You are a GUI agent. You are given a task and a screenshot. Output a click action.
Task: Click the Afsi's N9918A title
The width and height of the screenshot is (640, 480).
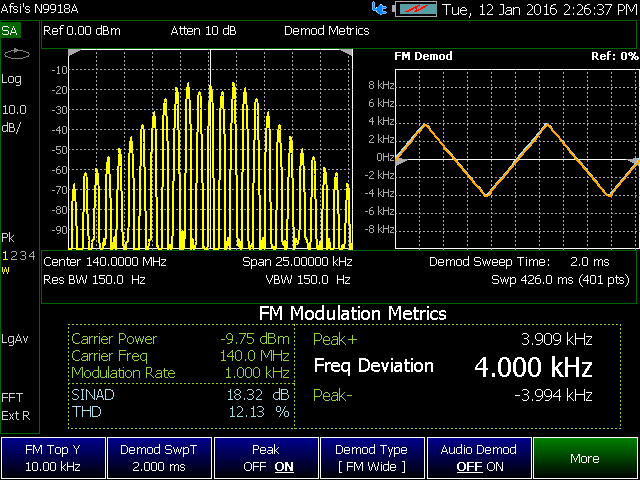40,9
